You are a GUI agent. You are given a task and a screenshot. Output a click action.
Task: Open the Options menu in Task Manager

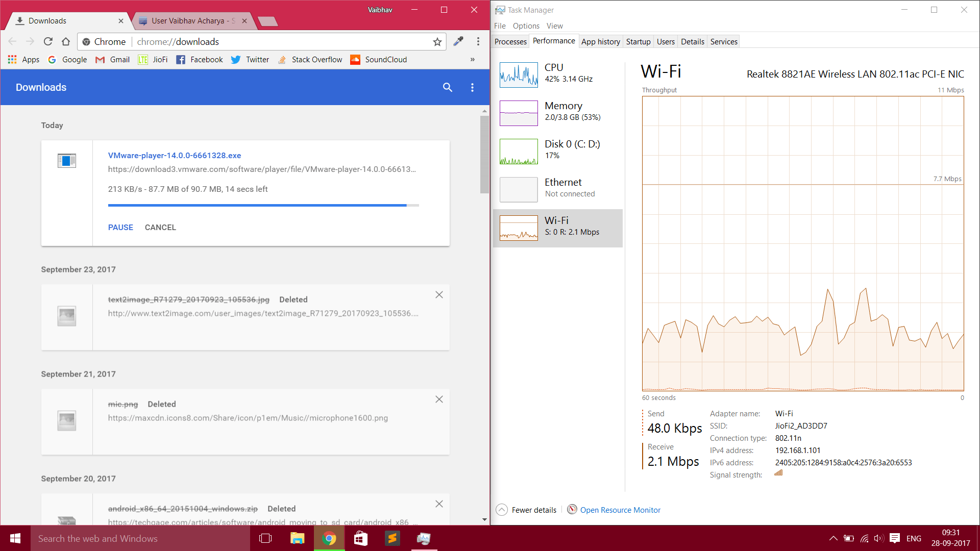[526, 26]
